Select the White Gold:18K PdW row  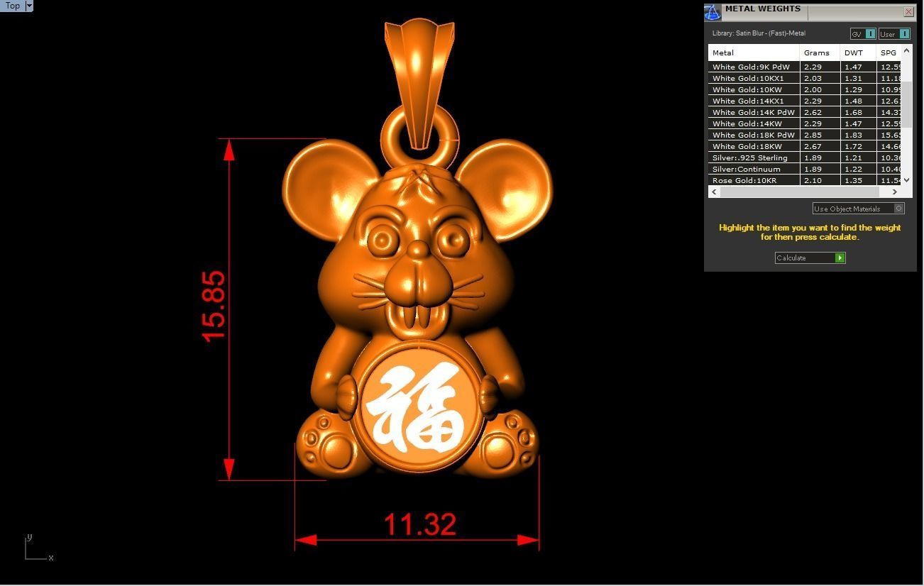pyautogui.click(x=805, y=135)
